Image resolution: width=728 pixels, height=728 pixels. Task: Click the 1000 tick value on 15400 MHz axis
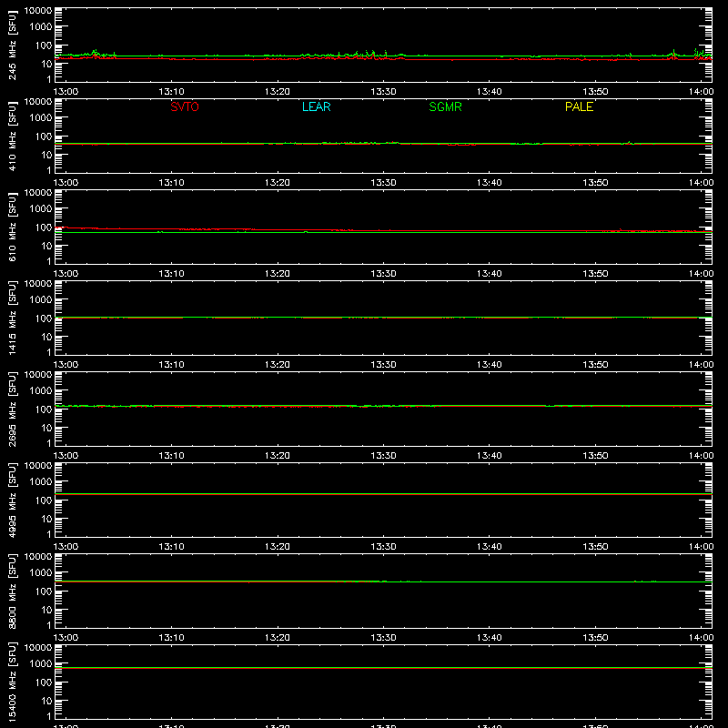tap(41, 664)
